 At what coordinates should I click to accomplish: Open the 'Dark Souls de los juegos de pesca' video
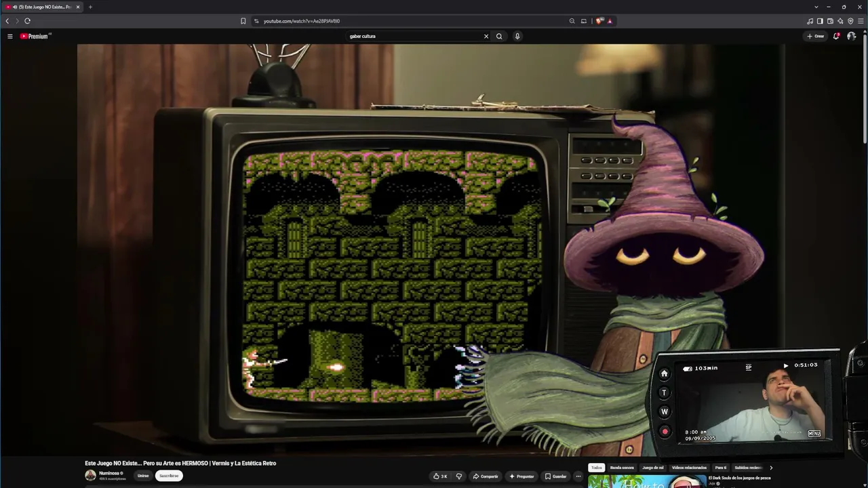click(x=740, y=478)
